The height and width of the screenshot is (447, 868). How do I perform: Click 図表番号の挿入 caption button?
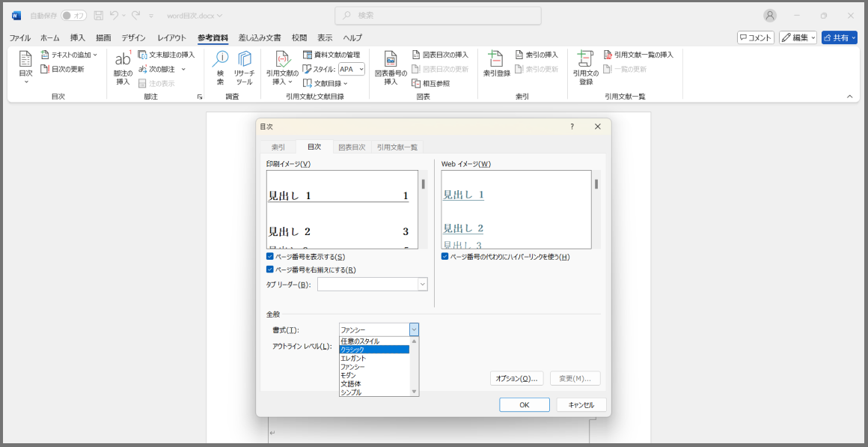point(391,67)
